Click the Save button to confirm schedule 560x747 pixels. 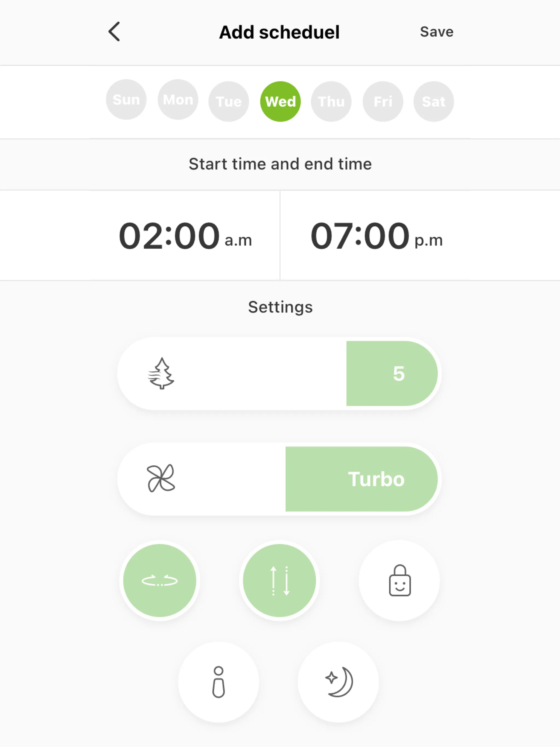[x=436, y=32]
